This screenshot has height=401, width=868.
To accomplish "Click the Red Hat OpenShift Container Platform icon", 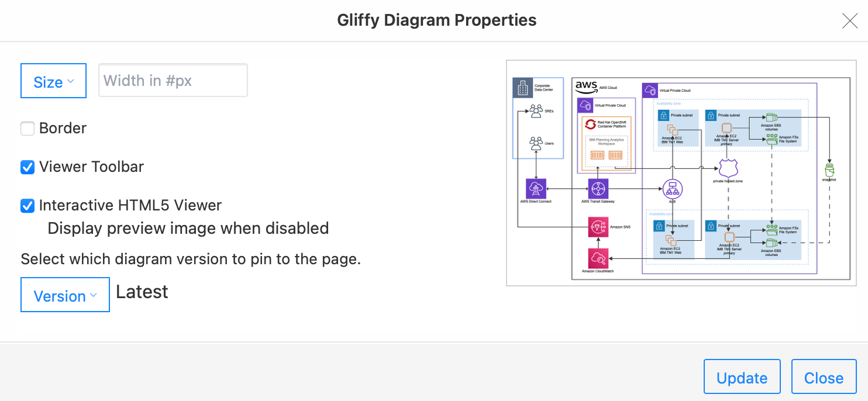I will tap(590, 125).
